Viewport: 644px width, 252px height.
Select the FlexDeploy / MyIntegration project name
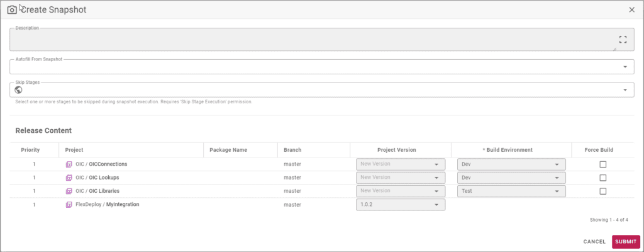click(x=107, y=205)
